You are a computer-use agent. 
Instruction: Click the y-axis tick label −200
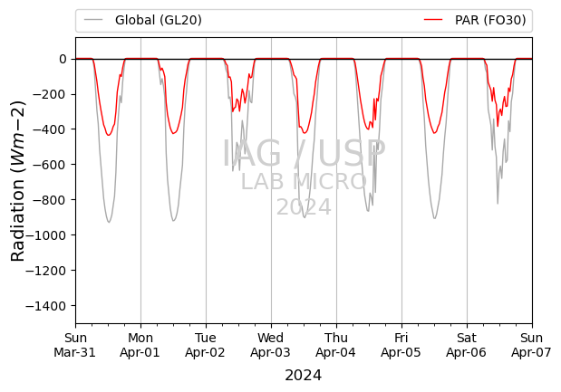(x=50, y=94)
